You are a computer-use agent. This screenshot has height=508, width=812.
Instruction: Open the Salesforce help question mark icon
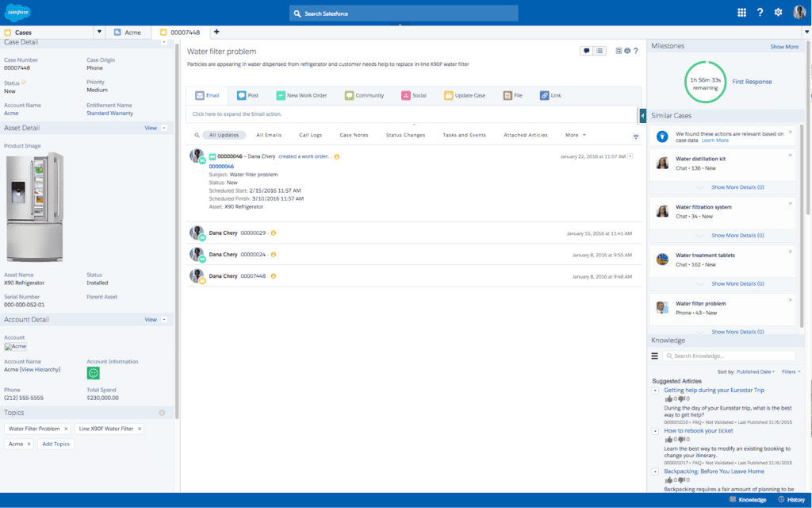(x=760, y=12)
